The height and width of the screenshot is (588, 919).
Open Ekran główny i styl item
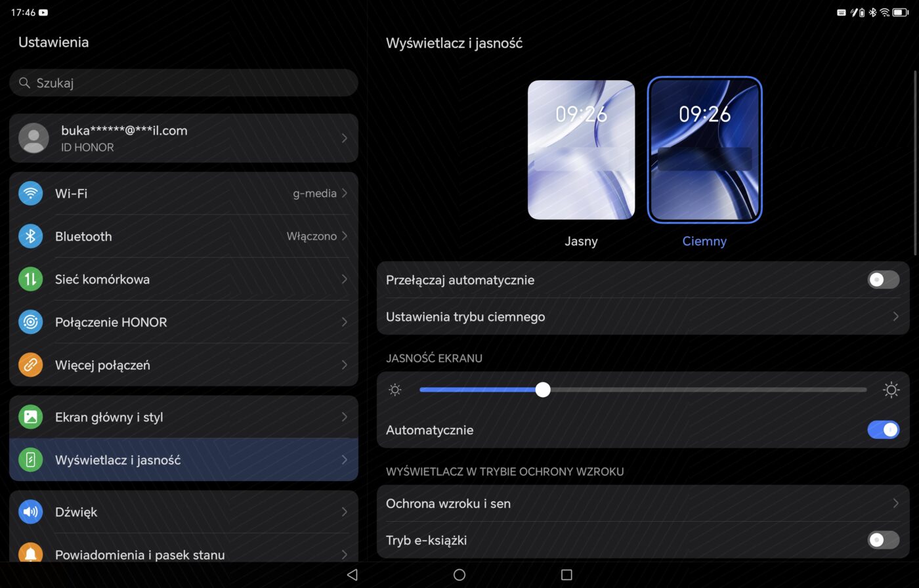click(x=184, y=417)
